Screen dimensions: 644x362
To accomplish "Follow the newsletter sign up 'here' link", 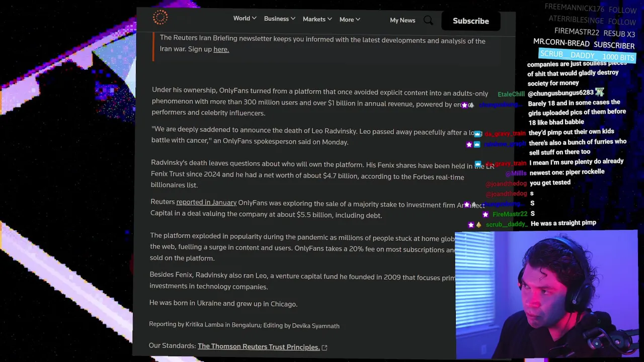I will click(x=221, y=49).
